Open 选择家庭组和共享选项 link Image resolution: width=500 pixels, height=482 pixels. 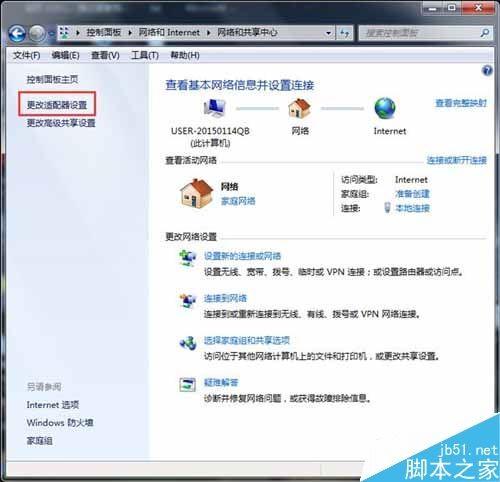(247, 340)
